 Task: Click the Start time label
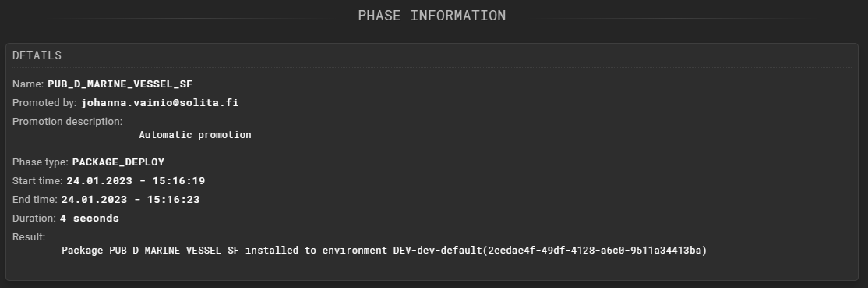tap(37, 181)
